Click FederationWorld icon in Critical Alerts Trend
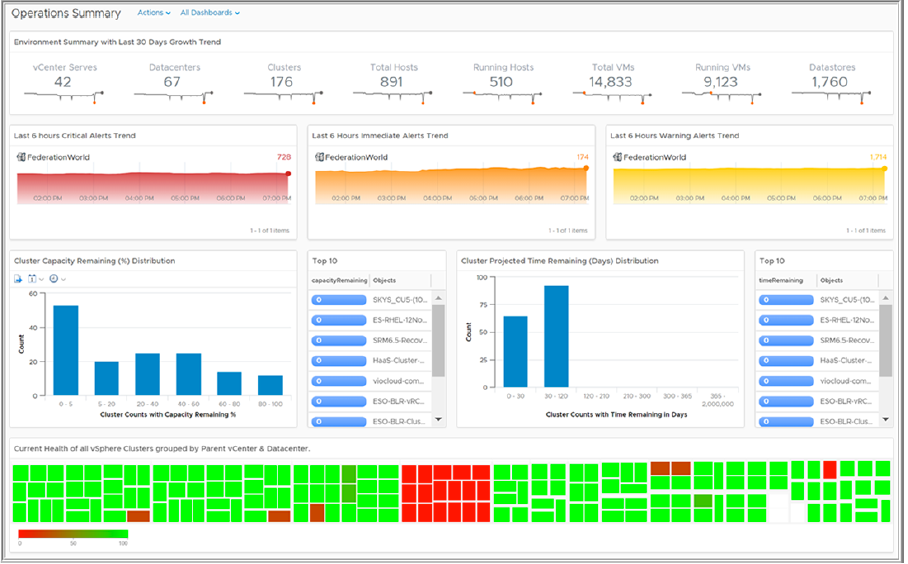Image resolution: width=908 pixels, height=564 pixels. click(x=21, y=157)
